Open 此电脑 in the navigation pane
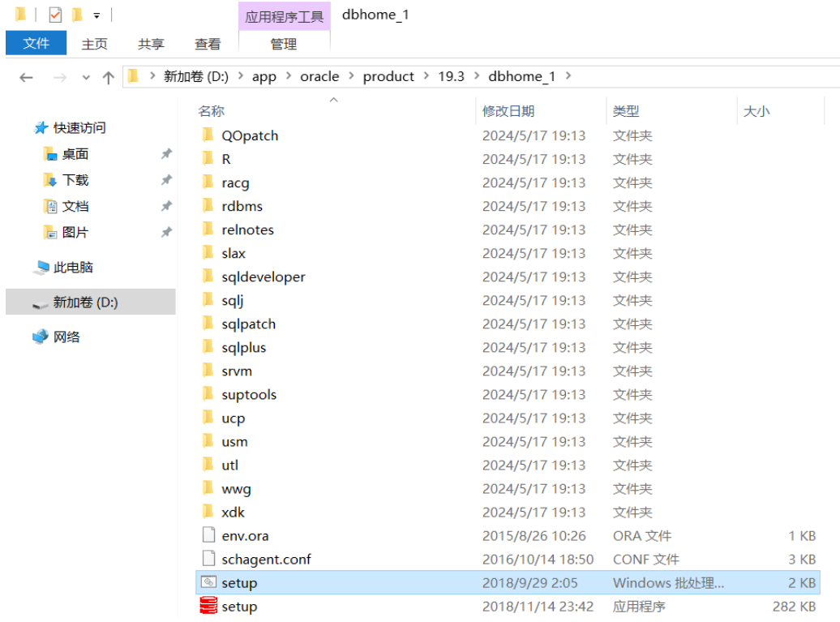This screenshot has height=622, width=840. coord(73,268)
